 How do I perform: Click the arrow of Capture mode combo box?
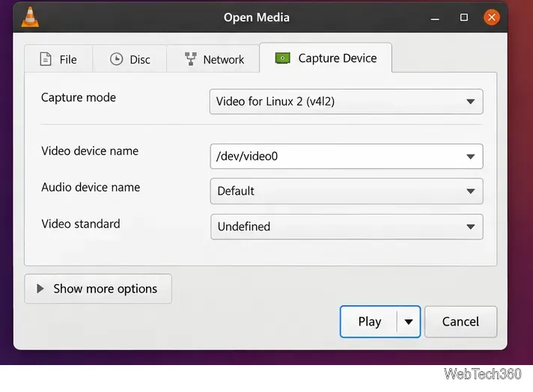coord(470,102)
